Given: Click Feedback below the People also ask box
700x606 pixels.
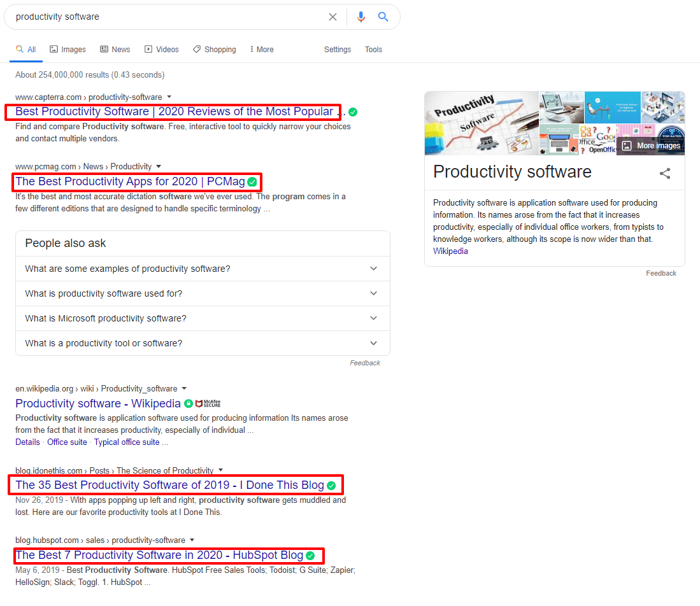Looking at the screenshot, I should click(365, 363).
